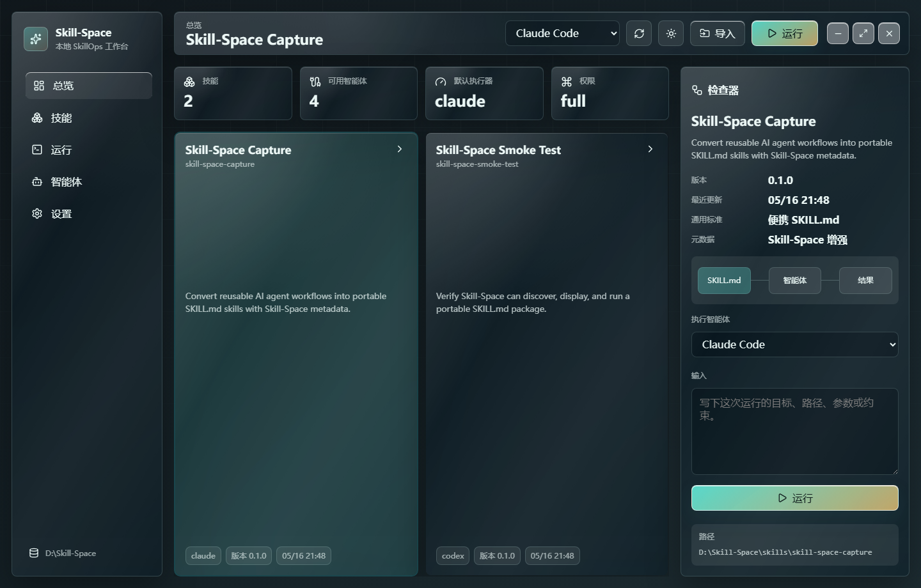Click the Skill-Space 增强 metadata value
Image resolution: width=921 pixels, height=588 pixels.
click(x=807, y=240)
